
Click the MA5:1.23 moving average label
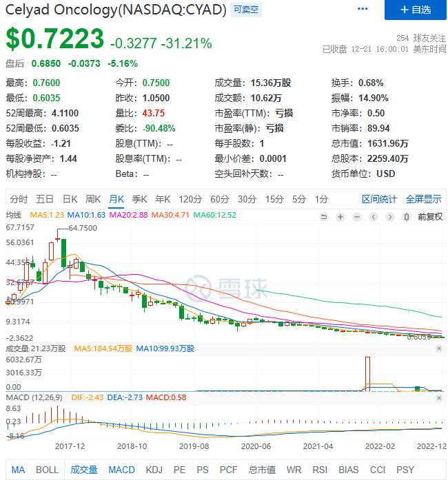click(x=47, y=215)
